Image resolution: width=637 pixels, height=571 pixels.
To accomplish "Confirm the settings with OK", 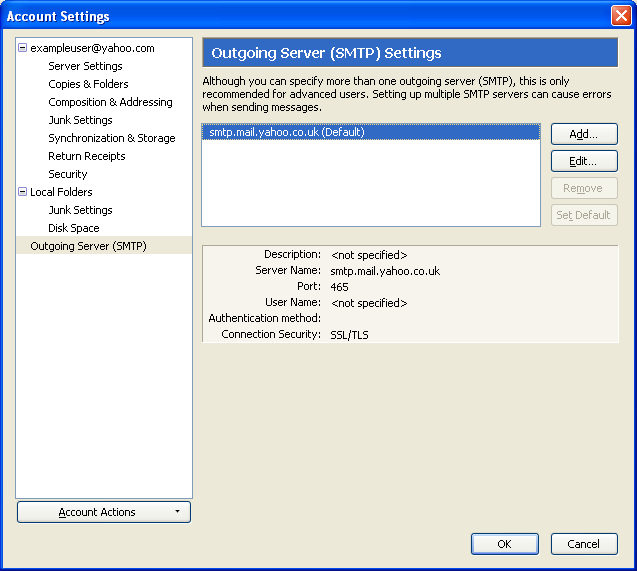I will point(505,544).
